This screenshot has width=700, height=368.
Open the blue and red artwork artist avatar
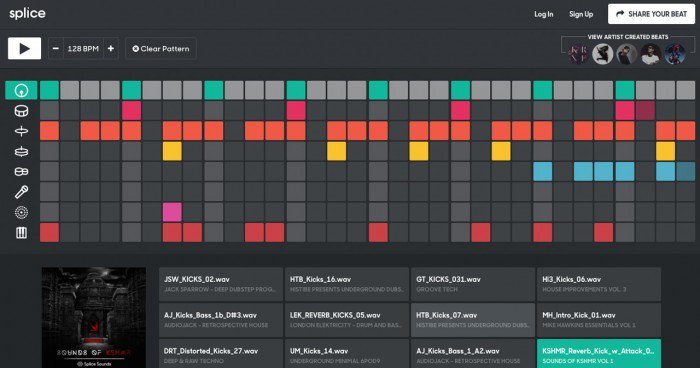(675, 54)
